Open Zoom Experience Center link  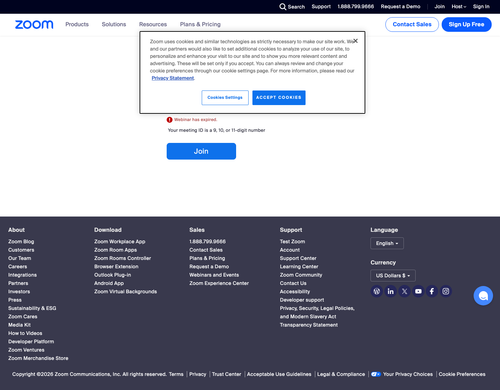(219, 283)
